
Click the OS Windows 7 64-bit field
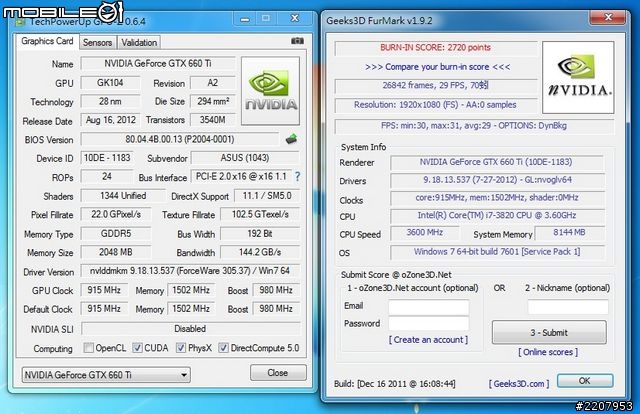tap(496, 252)
